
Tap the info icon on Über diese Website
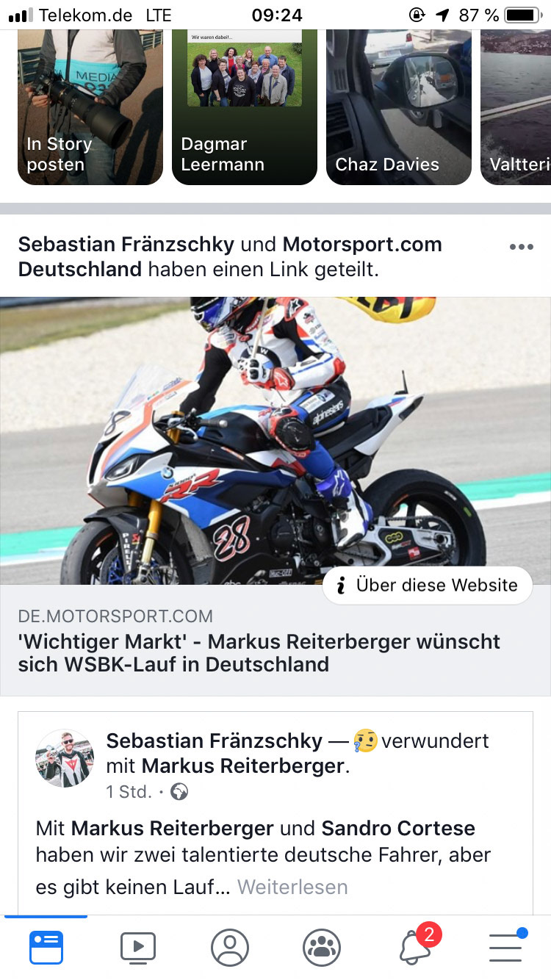coord(341,586)
